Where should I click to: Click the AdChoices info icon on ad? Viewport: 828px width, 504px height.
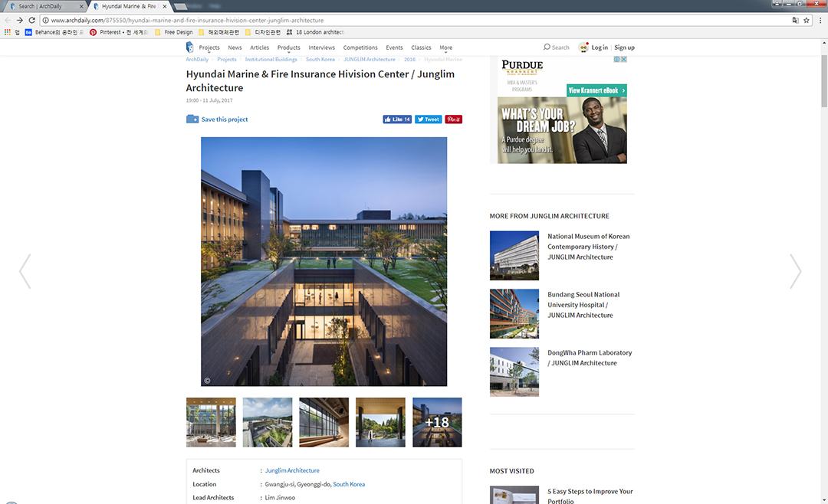[616, 59]
